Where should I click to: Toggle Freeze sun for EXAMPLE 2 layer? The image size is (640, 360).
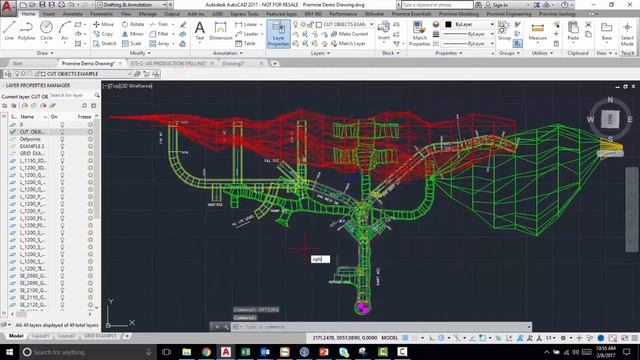90,146
